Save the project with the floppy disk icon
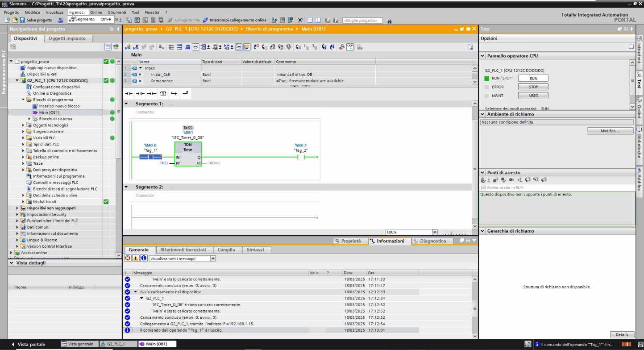This screenshot has height=350, width=644. (x=22, y=20)
